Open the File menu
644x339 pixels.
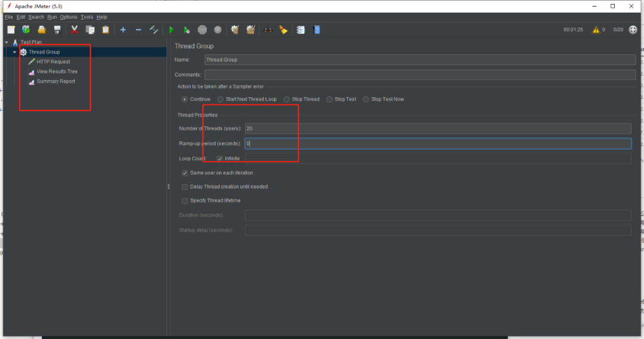(8, 17)
